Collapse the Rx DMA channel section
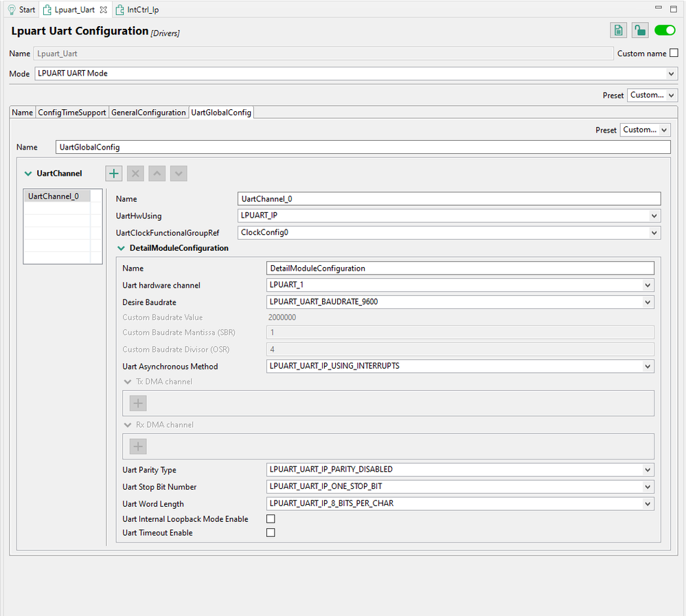The height and width of the screenshot is (616, 686). [x=128, y=425]
